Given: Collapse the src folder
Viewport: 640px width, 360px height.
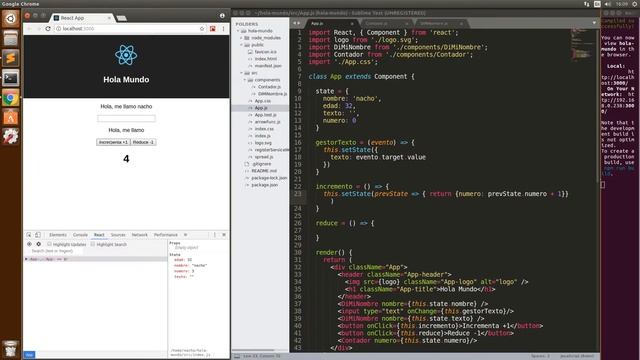Looking at the screenshot, I should click(241, 73).
